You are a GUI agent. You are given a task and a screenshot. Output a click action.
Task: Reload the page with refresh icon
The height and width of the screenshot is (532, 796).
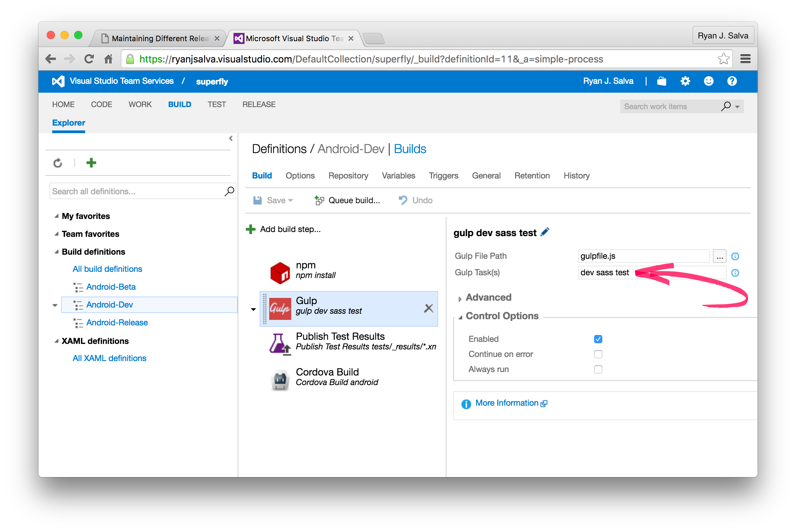[x=89, y=59]
